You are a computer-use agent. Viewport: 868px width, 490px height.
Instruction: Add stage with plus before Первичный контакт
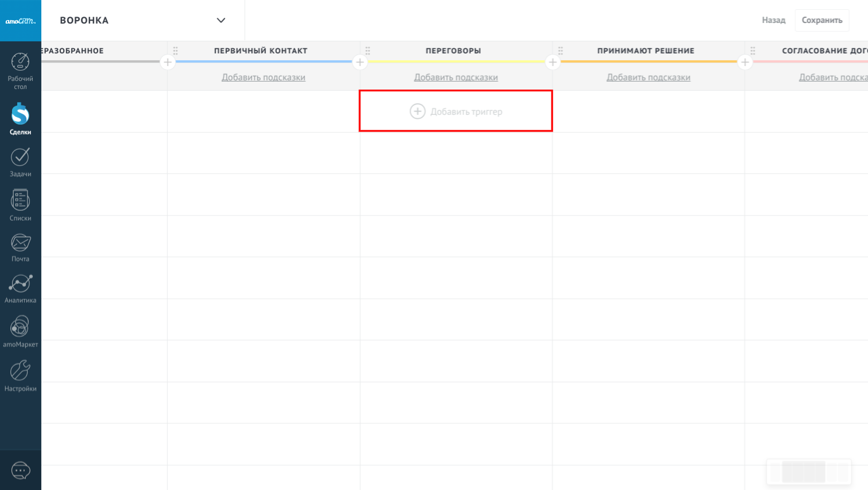tap(168, 62)
